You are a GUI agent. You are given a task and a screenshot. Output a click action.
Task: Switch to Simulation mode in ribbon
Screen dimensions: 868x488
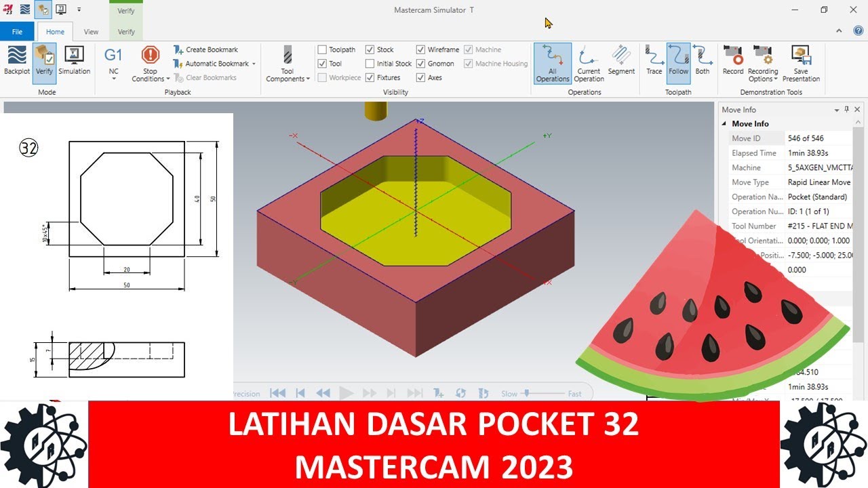[74, 61]
